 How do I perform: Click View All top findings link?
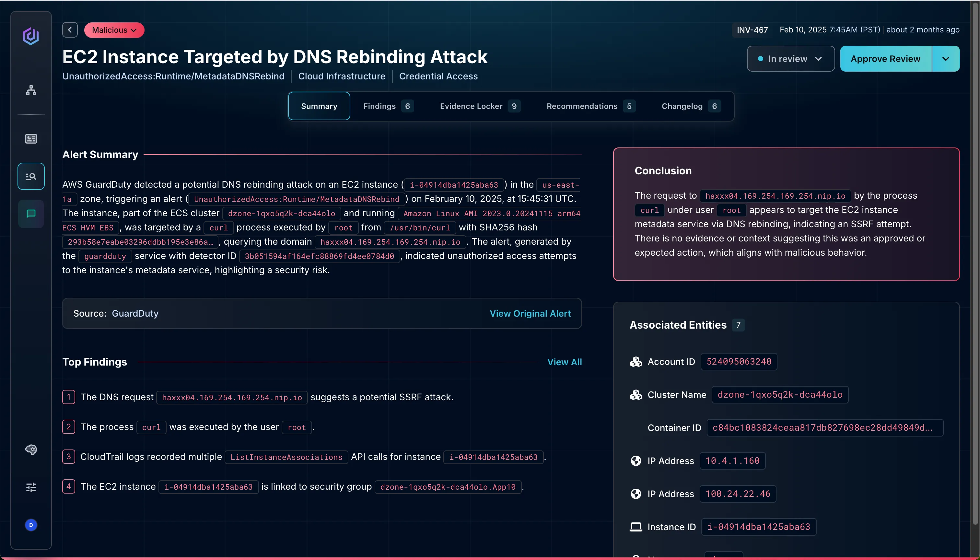(x=564, y=362)
